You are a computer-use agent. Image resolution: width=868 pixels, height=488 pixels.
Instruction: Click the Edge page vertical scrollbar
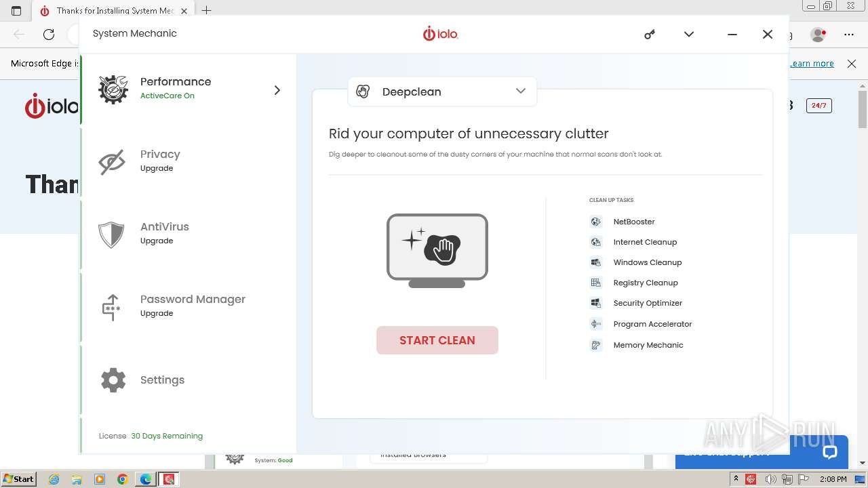(863, 111)
